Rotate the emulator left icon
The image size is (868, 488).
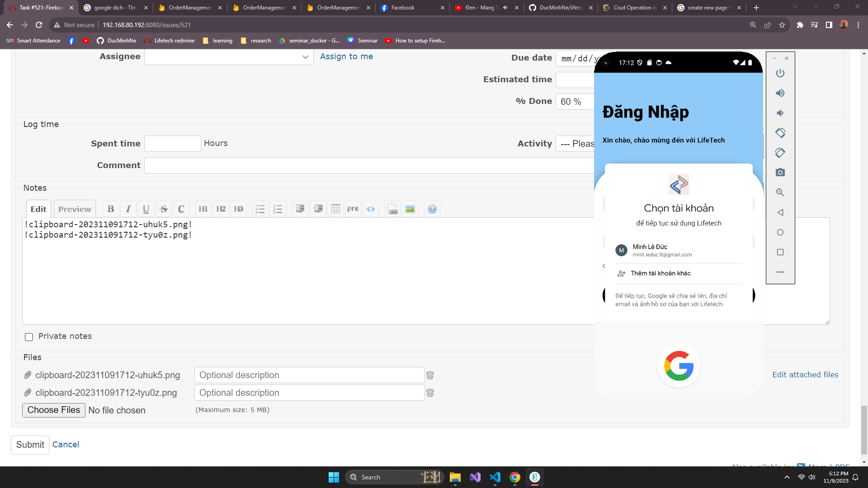780,133
